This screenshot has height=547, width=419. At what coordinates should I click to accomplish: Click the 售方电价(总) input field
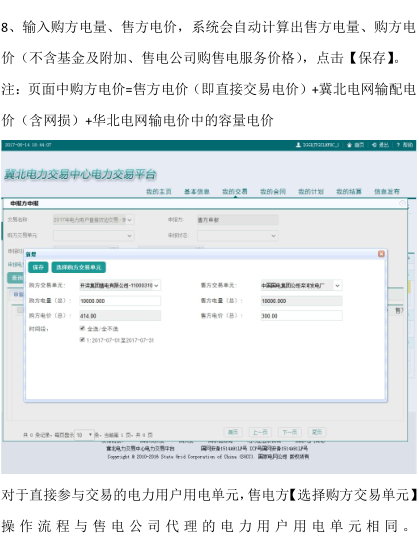[301, 316]
